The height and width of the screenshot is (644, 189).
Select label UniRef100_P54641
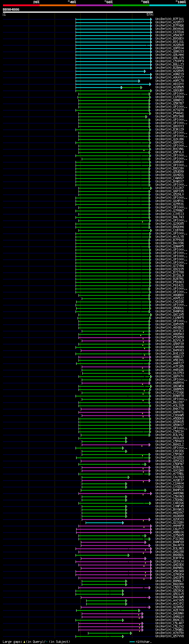click(x=170, y=113)
